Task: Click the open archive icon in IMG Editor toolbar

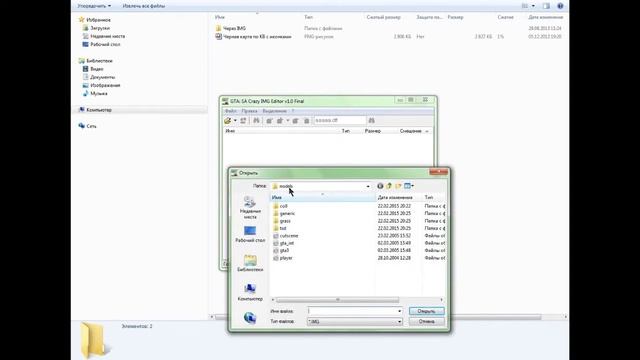Action: pyautogui.click(x=228, y=120)
